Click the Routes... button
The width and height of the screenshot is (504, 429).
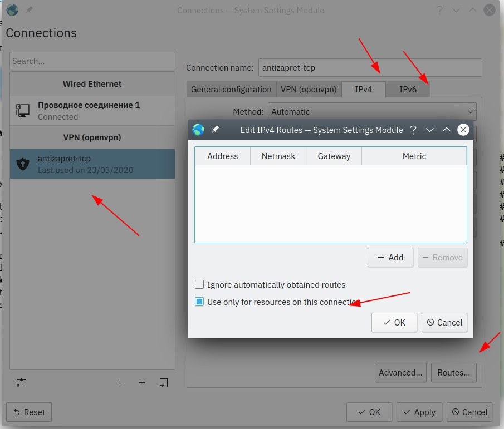[453, 372]
